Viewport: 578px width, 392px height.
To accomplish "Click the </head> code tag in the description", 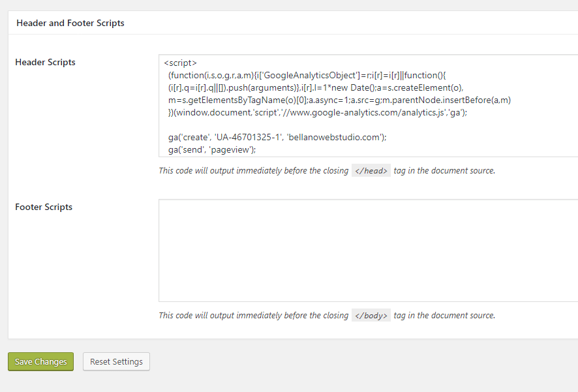I will click(x=371, y=171).
